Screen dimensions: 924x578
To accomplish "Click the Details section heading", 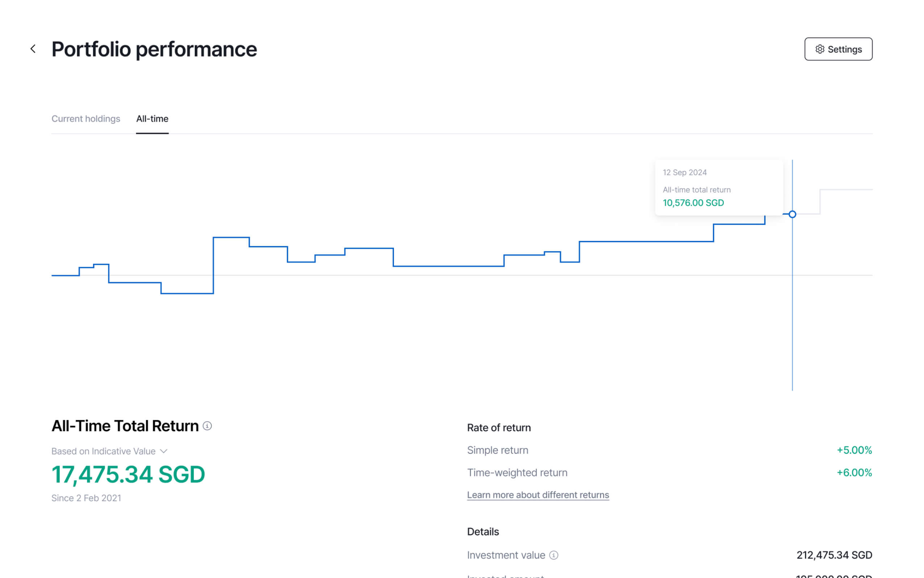I will click(x=482, y=531).
